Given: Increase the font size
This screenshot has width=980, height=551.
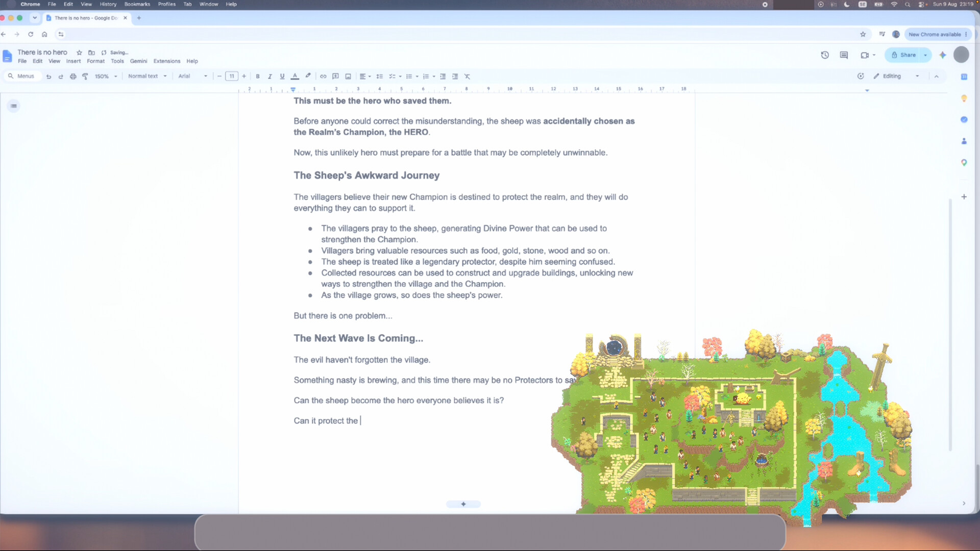Looking at the screenshot, I should tap(244, 77).
